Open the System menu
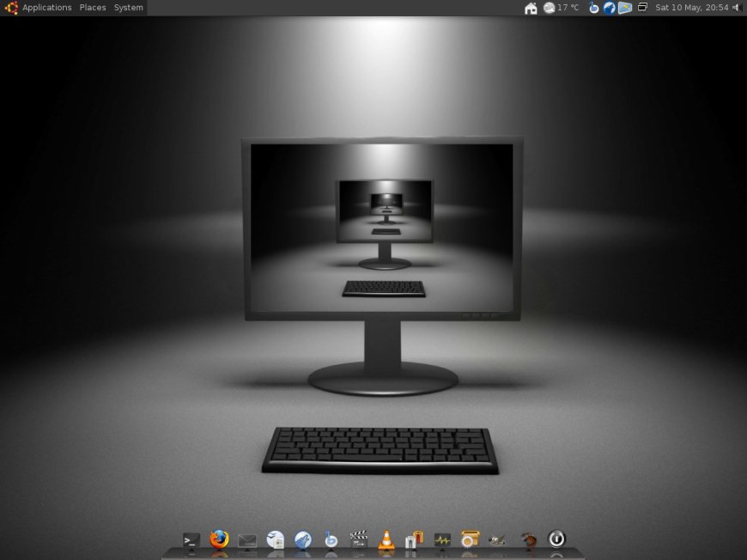 pyautogui.click(x=128, y=8)
